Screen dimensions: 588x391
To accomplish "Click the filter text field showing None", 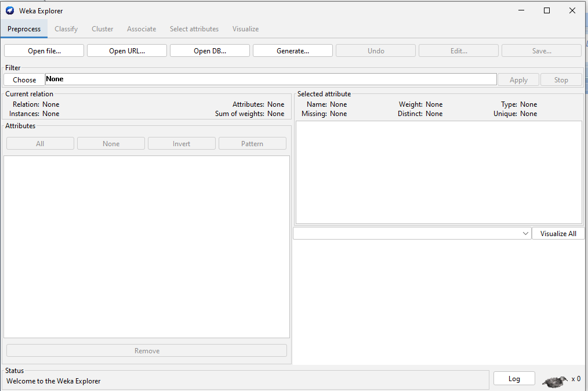I will (271, 79).
